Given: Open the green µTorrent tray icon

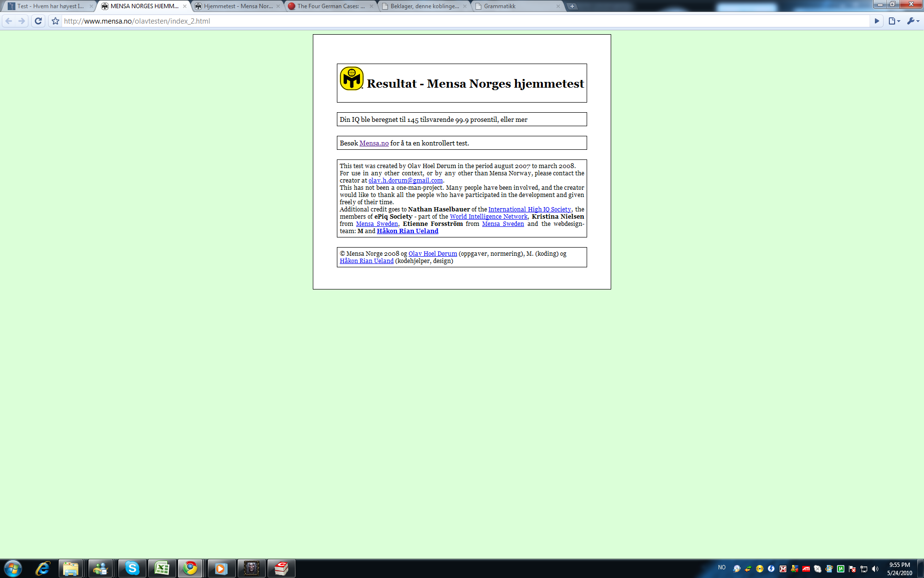Looking at the screenshot, I should [x=841, y=569].
